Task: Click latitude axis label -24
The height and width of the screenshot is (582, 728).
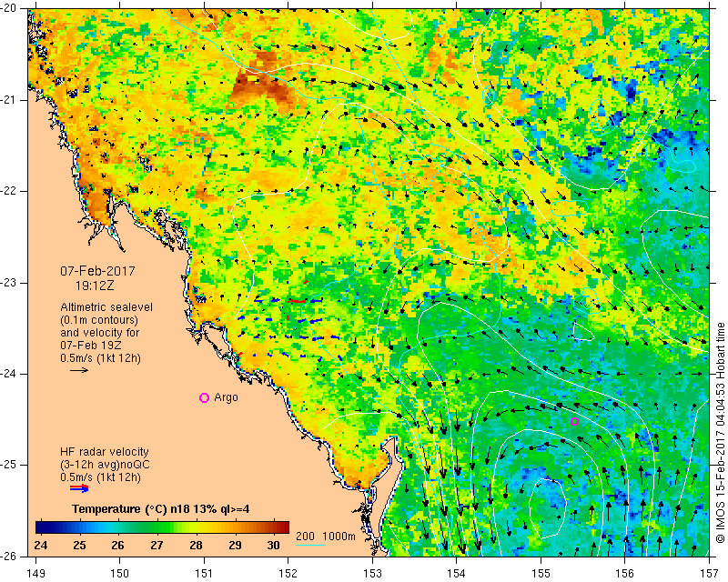Action: (9, 374)
